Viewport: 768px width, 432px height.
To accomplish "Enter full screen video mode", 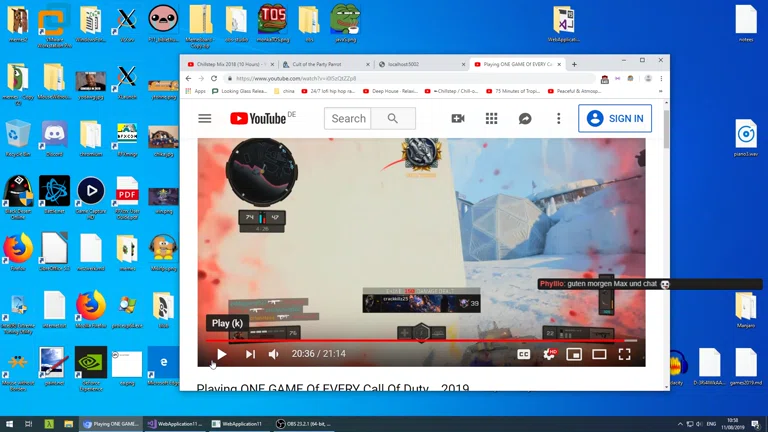I will [624, 354].
